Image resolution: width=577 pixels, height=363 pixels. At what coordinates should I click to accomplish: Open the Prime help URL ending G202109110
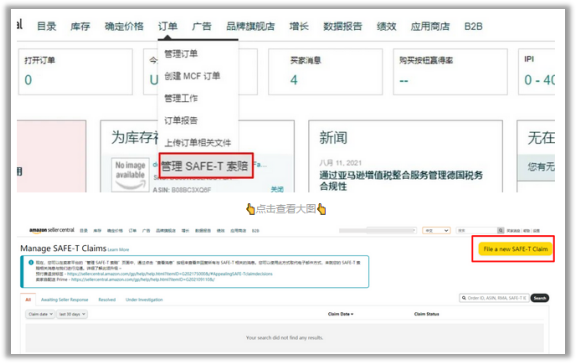point(143,279)
